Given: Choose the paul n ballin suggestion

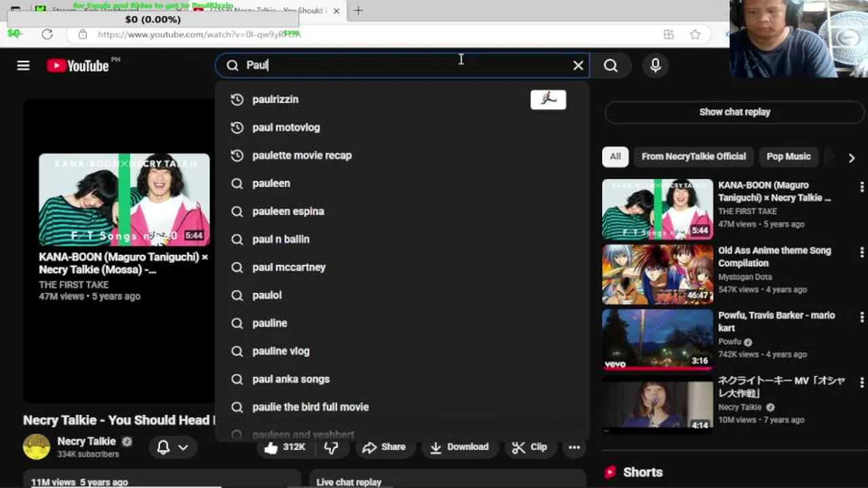Looking at the screenshot, I should click(x=402, y=239).
